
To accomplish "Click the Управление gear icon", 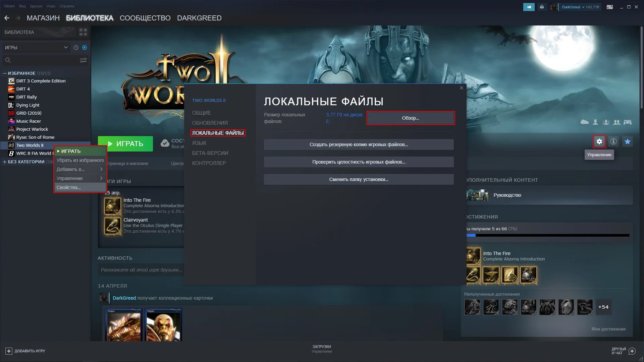I will 599,141.
